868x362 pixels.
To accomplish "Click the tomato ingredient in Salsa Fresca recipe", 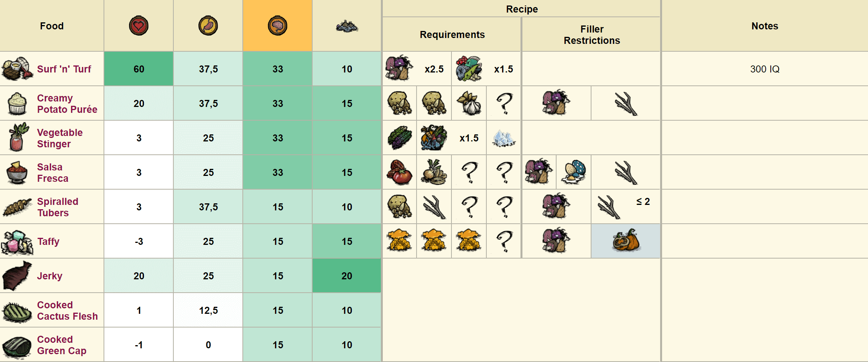I will pos(399,172).
